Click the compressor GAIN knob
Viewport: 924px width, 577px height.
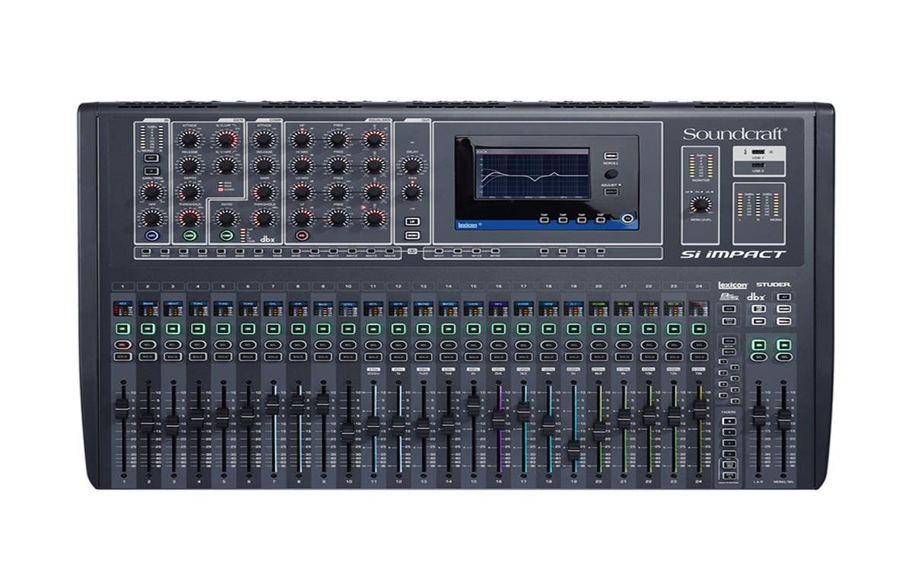click(x=264, y=192)
